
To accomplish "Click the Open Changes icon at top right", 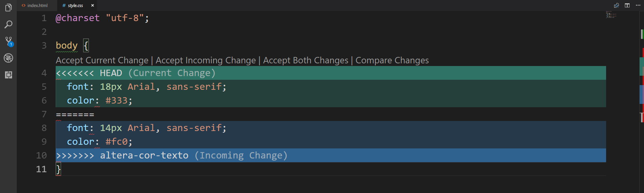I will (616, 5).
